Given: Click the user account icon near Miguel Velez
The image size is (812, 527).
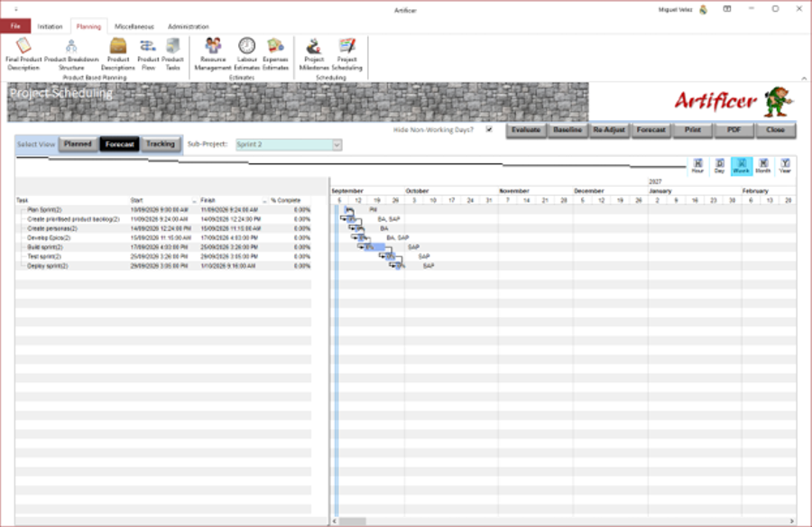Looking at the screenshot, I should click(x=703, y=9).
